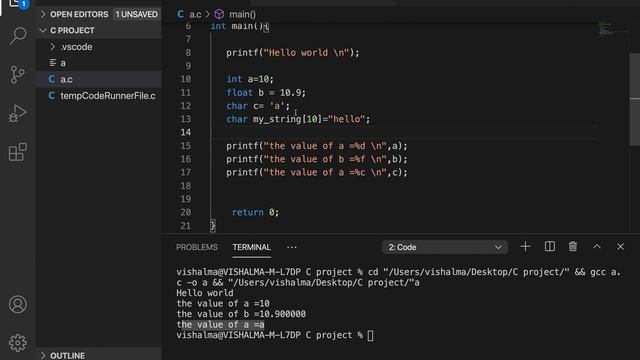Select the Terminal tab

pyautogui.click(x=251, y=247)
